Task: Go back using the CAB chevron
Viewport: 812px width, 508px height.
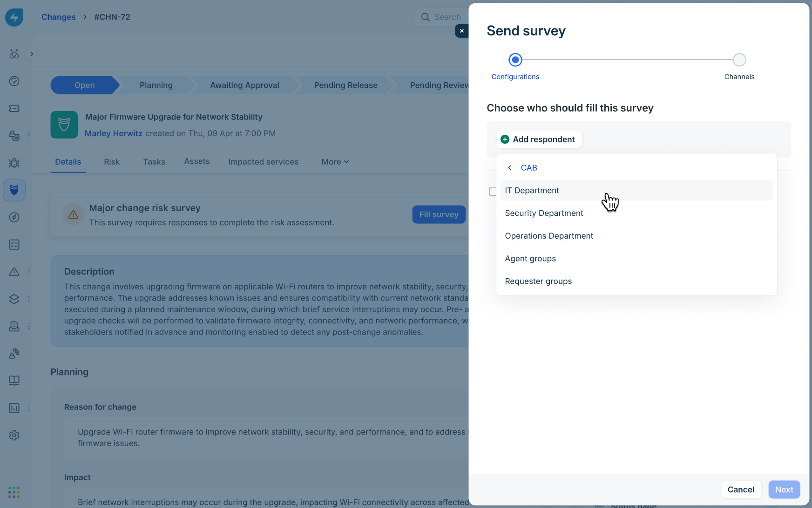Action: point(510,167)
